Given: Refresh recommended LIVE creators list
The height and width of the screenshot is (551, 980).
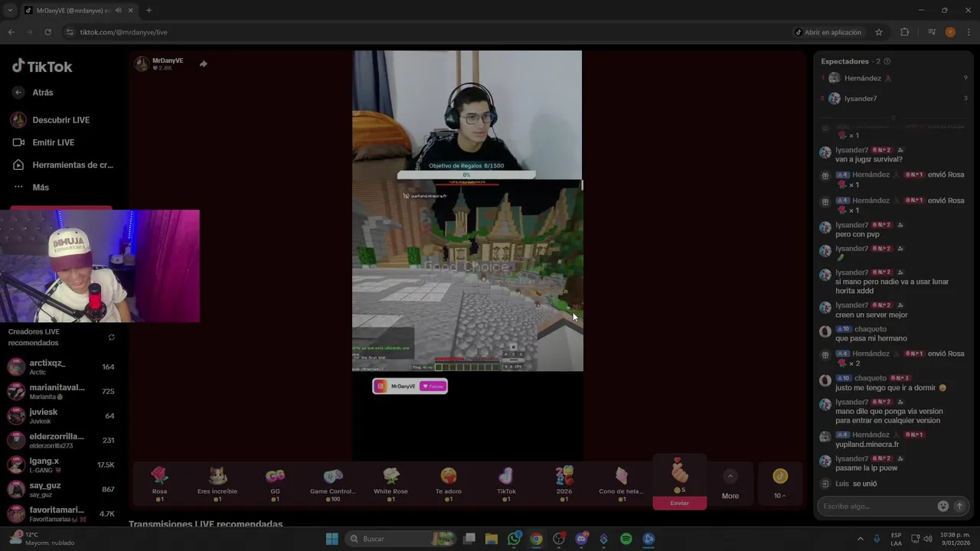Looking at the screenshot, I should pos(112,337).
